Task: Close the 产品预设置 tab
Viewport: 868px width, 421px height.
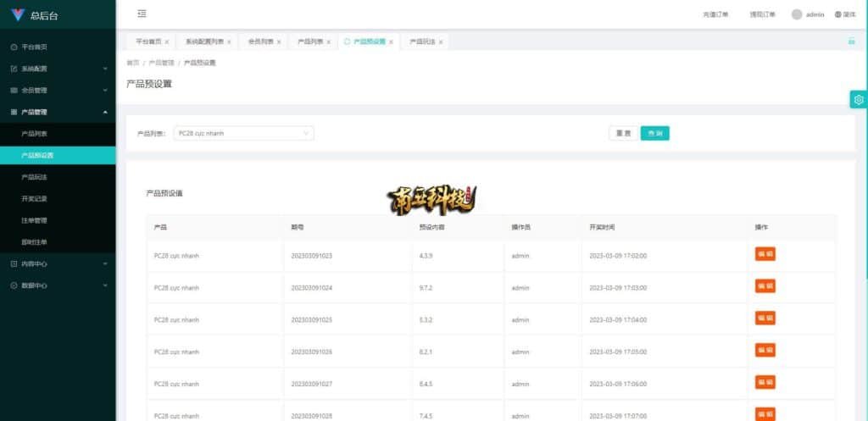Action: 391,42
